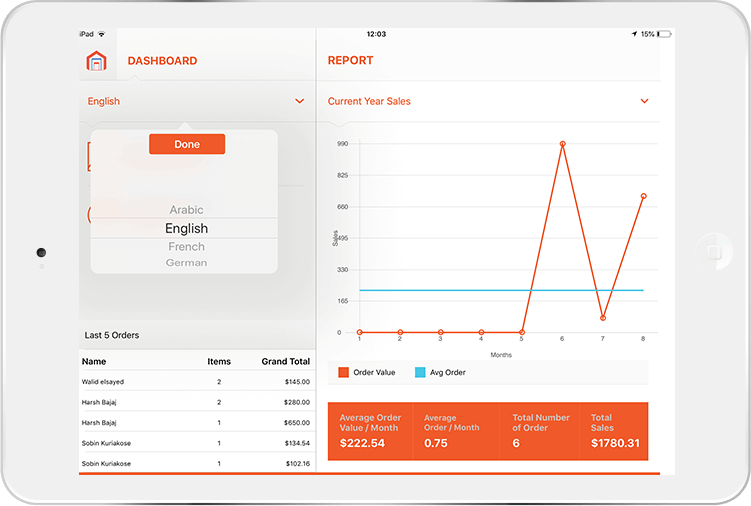Click the month 6 peak data point
The height and width of the screenshot is (506, 751).
563,144
